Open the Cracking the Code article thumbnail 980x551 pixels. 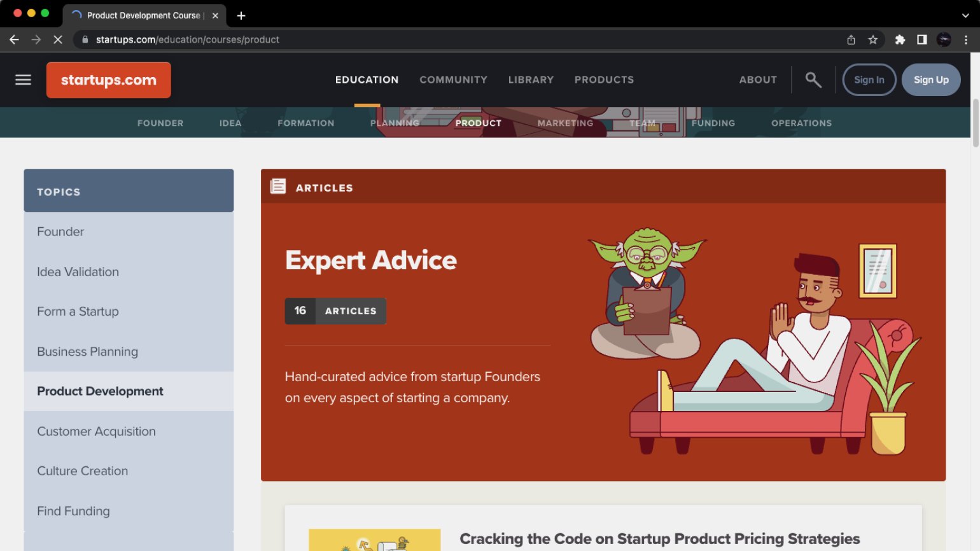click(374, 540)
